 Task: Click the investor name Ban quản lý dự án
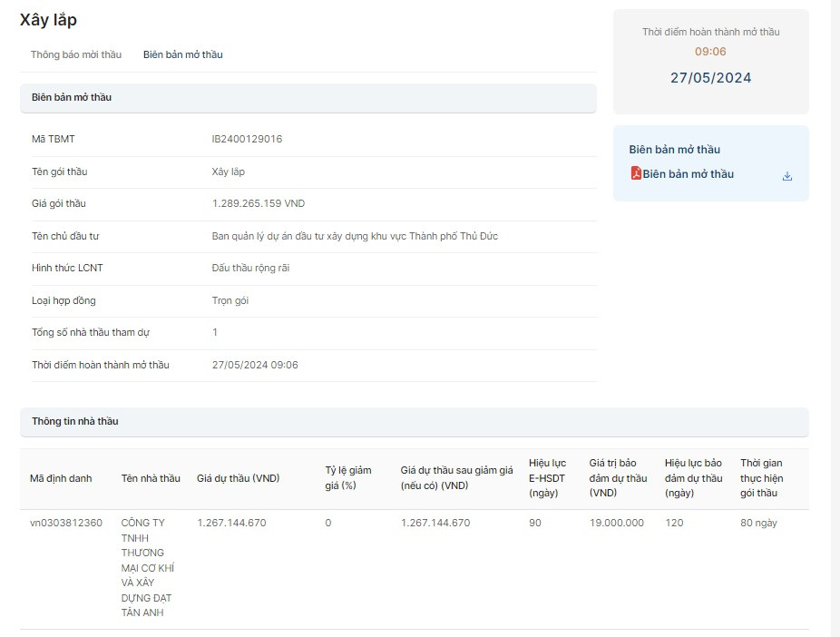(354, 236)
